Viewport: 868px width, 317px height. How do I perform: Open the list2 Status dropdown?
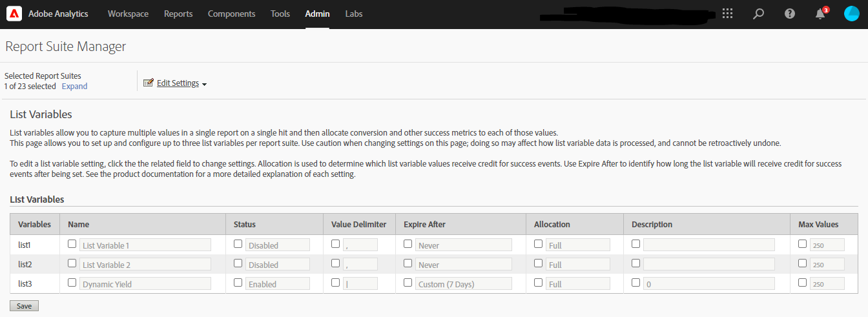pos(277,265)
